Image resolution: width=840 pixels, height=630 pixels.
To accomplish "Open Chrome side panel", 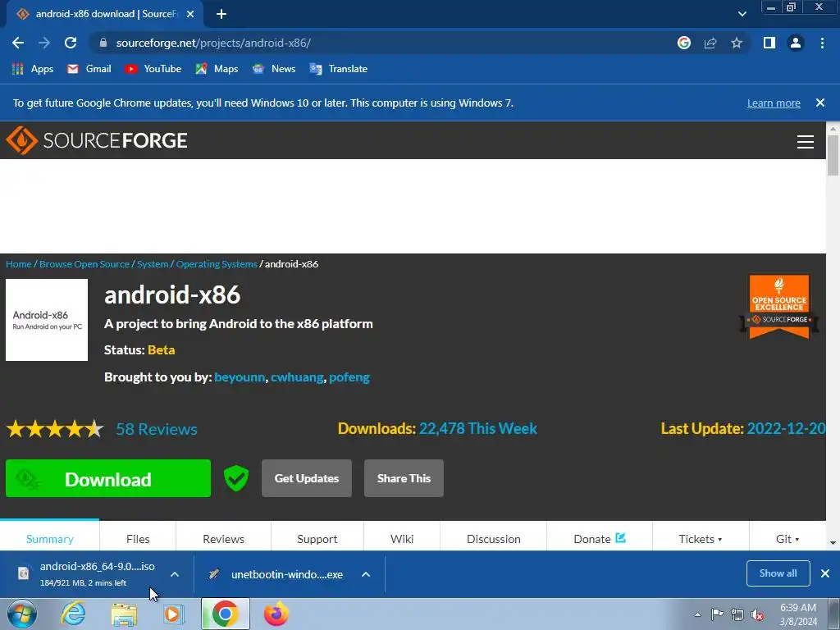I will pos(769,43).
